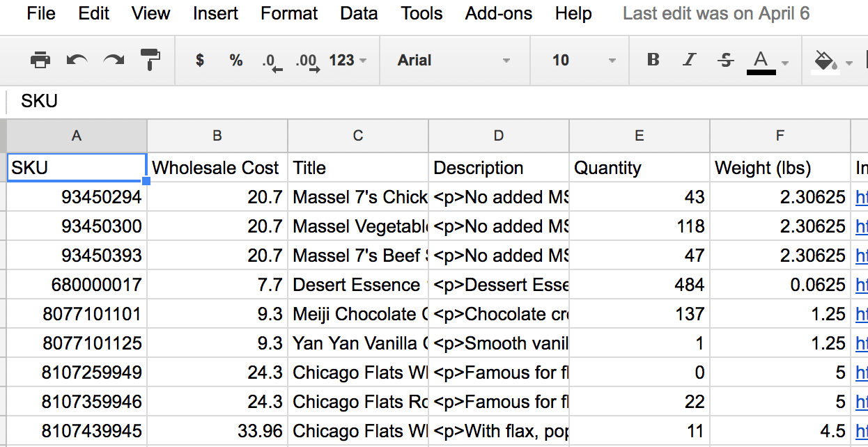
Task: Expand the 123 number formats dropdown
Action: (348, 61)
